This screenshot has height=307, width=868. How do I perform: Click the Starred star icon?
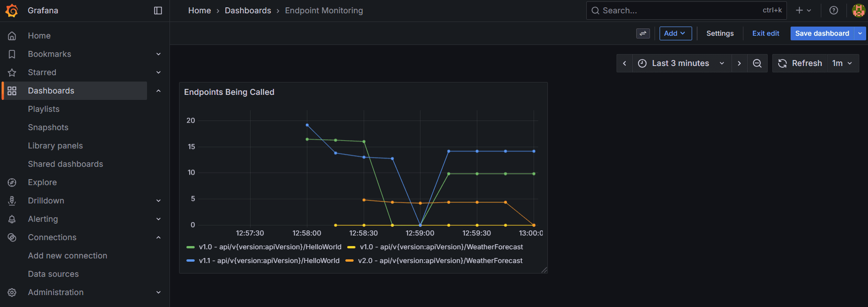click(x=12, y=72)
